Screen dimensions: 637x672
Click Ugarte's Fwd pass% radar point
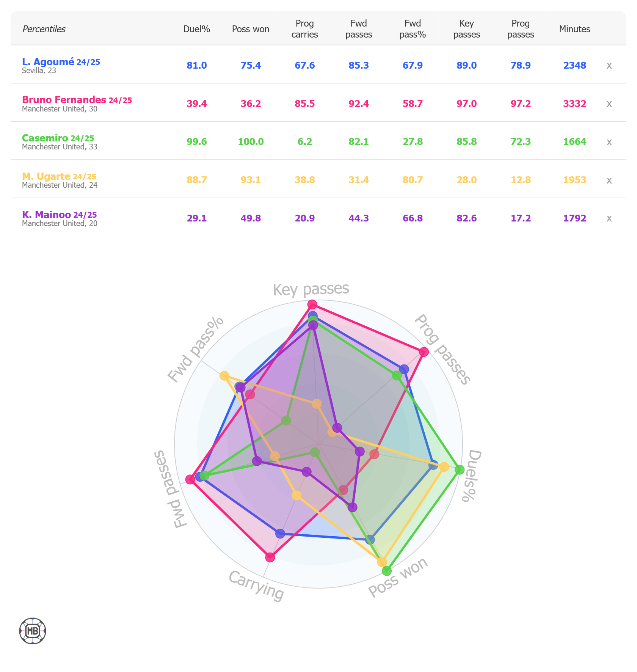click(x=224, y=376)
